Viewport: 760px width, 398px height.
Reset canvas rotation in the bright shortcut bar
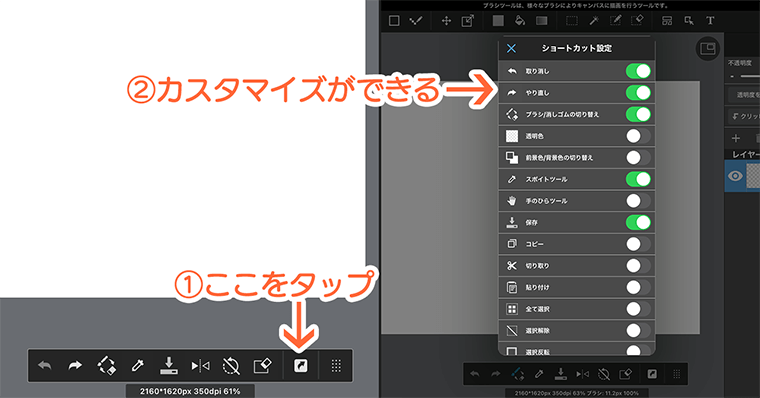coord(231,366)
